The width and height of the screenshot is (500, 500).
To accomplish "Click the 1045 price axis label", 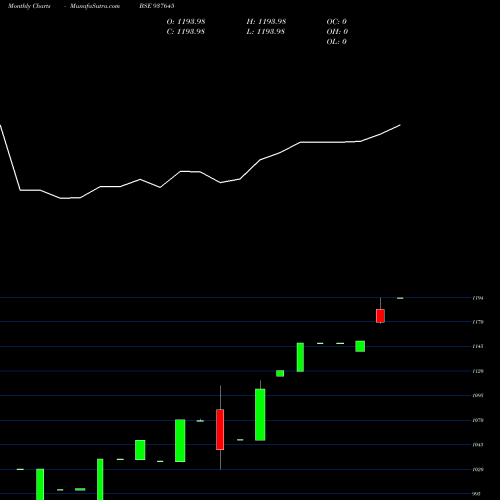I will (478, 445).
